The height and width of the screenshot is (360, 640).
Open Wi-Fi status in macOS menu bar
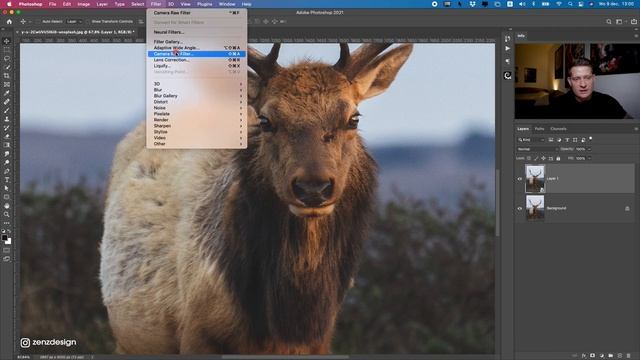click(559, 4)
